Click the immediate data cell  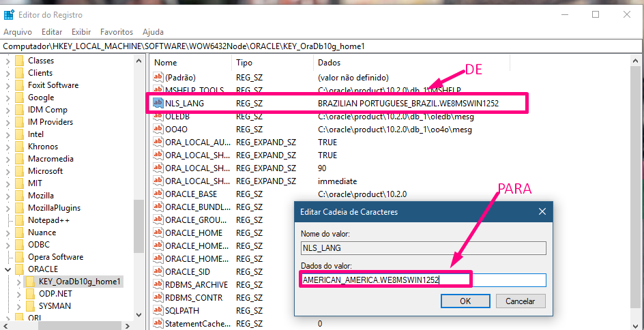pos(337,181)
